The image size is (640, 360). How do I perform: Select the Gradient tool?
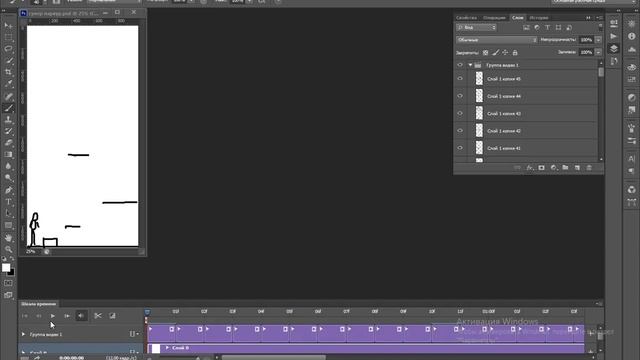8,154
